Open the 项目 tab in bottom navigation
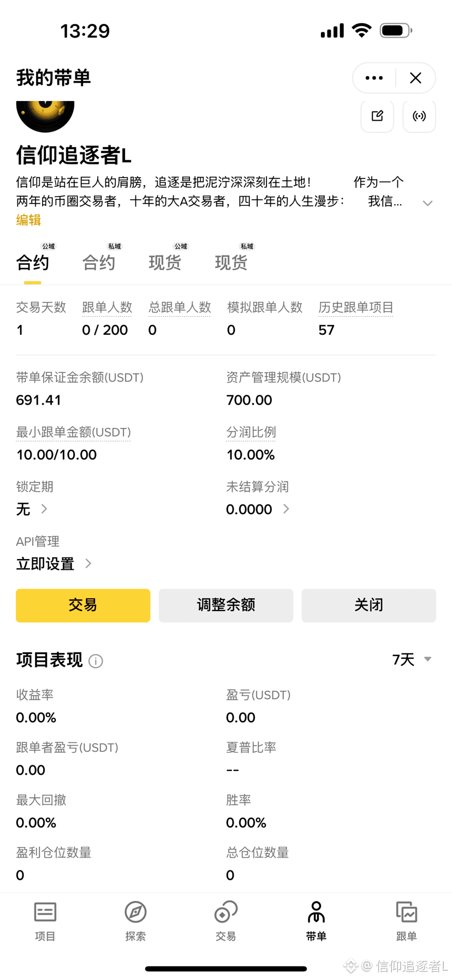Viewport: 452px width, 980px height. pyautogui.click(x=45, y=921)
